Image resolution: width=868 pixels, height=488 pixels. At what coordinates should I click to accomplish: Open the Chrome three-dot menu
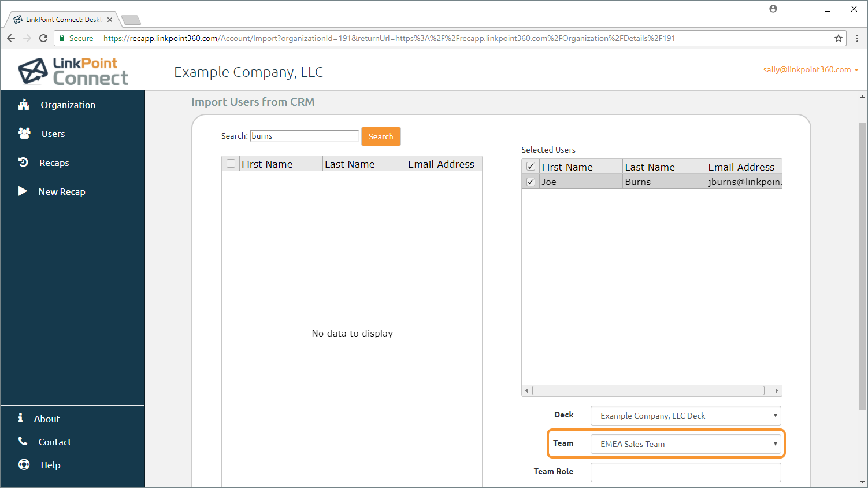(857, 38)
